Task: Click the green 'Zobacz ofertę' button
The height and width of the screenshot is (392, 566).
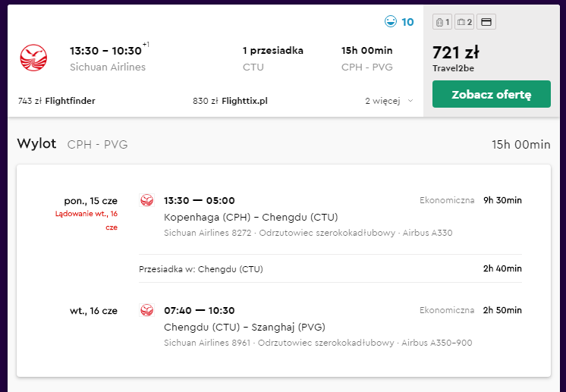Action: (492, 94)
